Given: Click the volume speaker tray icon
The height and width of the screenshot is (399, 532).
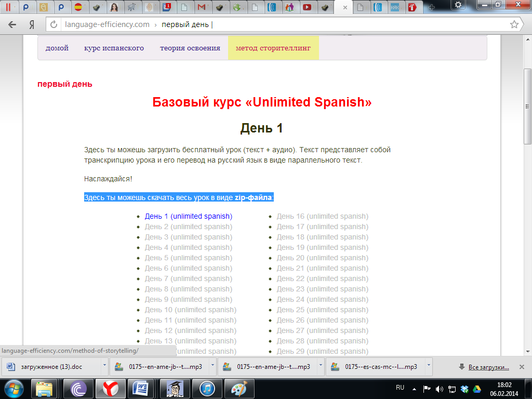Looking at the screenshot, I should [x=440, y=389].
